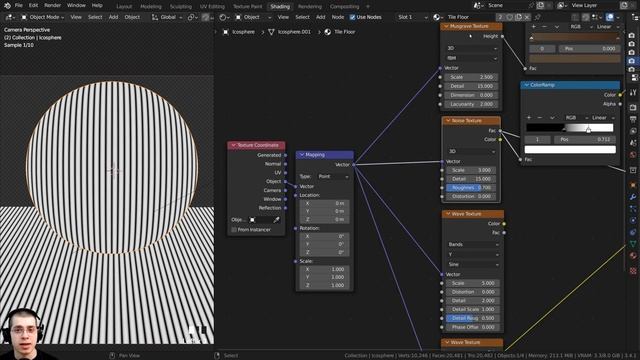Open the Global transform orientation dropdown
This screenshot has height=360, width=640.
[167, 17]
